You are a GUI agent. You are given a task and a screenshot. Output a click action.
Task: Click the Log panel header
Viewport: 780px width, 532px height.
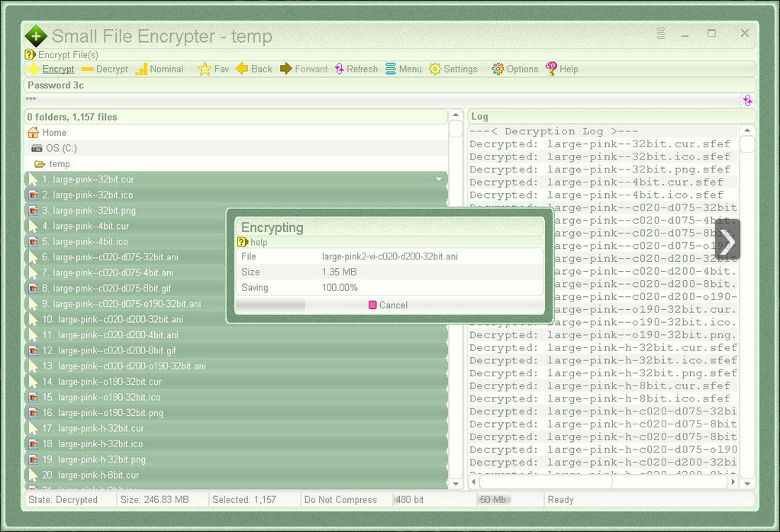coord(611,117)
